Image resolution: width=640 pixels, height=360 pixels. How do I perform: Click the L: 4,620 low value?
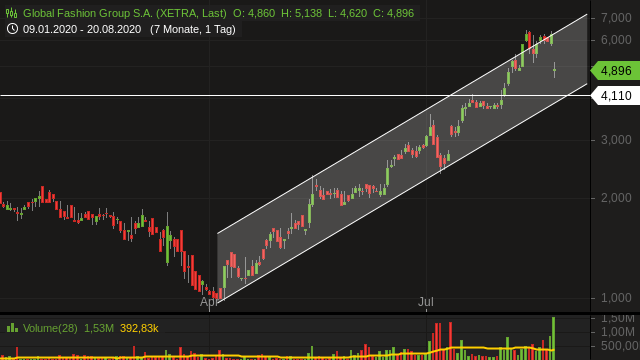tap(347, 13)
